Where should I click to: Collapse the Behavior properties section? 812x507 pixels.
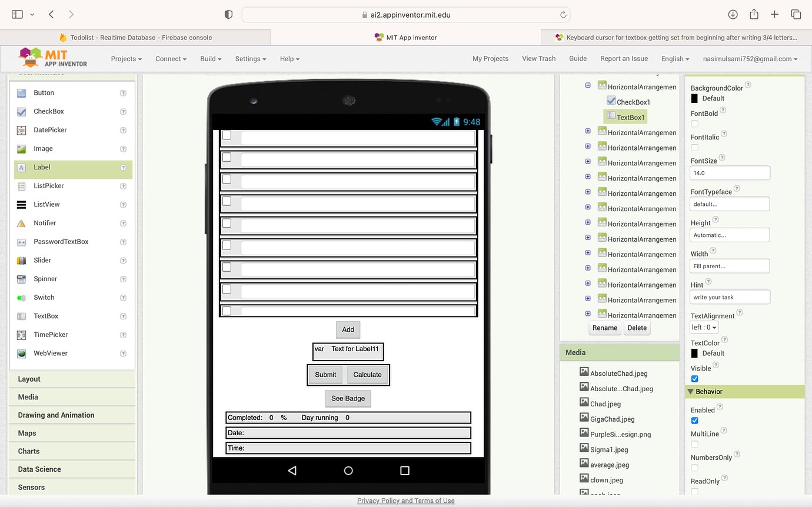click(691, 392)
